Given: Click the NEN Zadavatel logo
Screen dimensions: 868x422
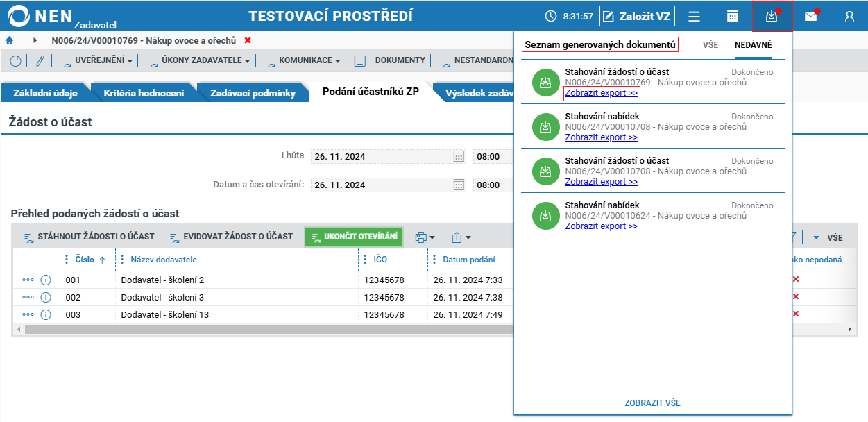Looking at the screenshot, I should coord(62,16).
